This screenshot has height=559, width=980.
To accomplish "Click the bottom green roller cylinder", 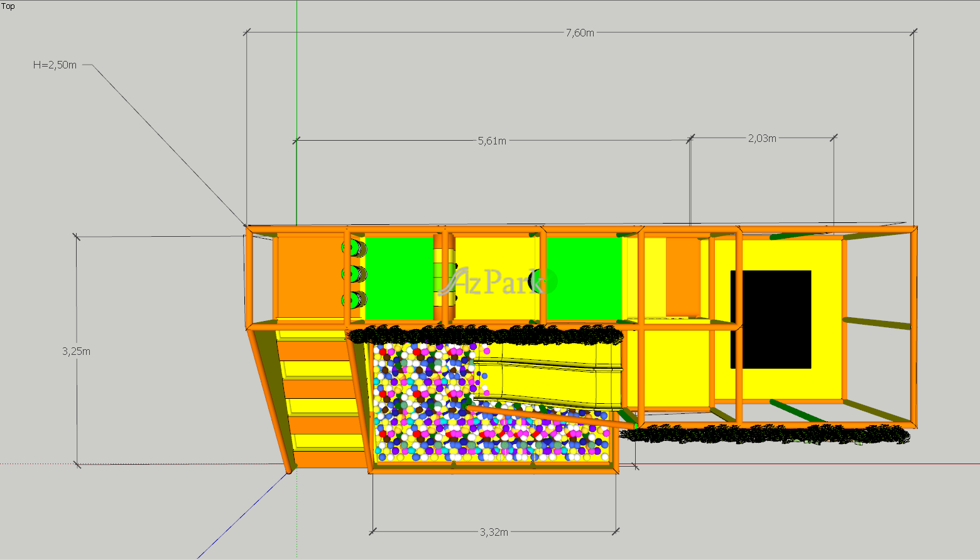I will [x=354, y=300].
